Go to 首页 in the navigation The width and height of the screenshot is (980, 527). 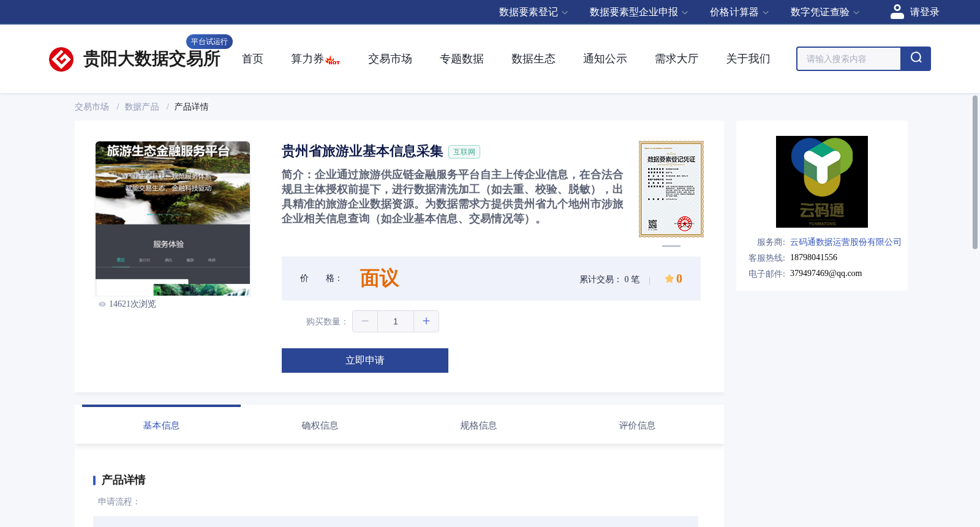[252, 59]
